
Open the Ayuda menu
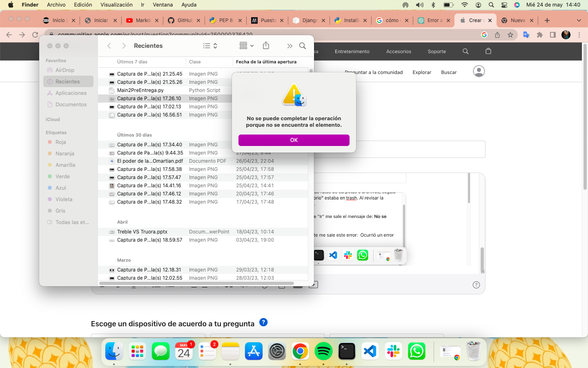(189, 5)
